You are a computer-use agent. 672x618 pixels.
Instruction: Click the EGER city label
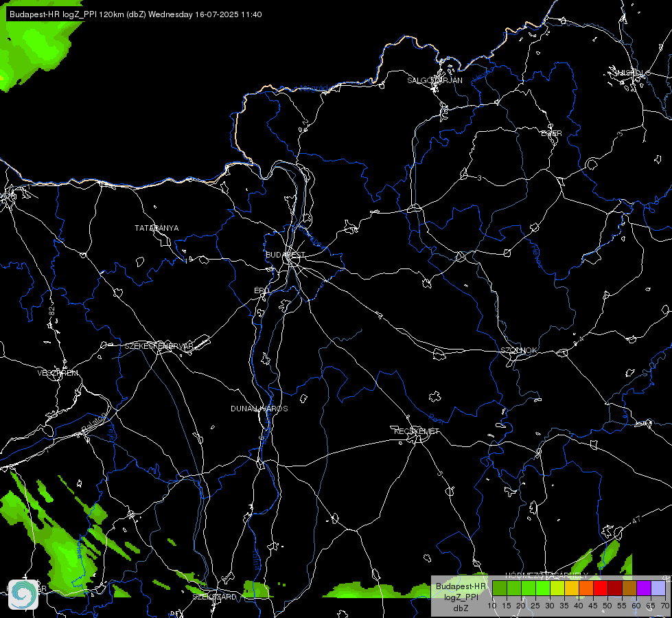(551, 133)
